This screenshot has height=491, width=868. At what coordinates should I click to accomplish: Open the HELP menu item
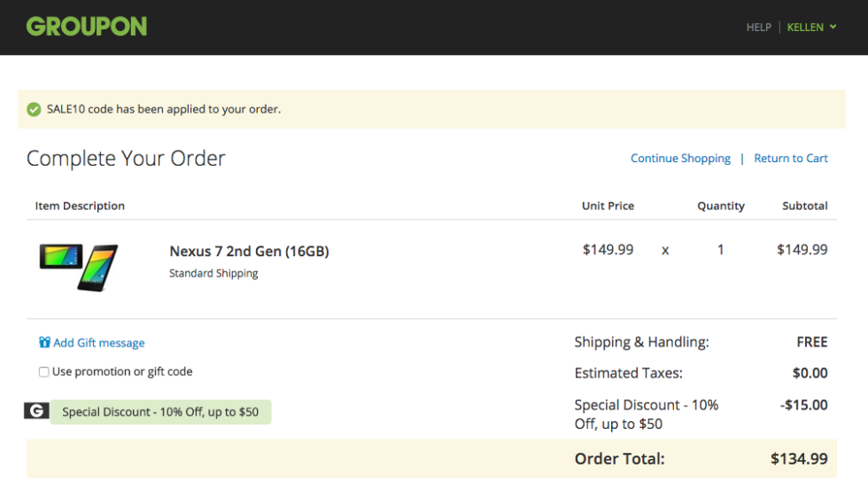click(758, 27)
